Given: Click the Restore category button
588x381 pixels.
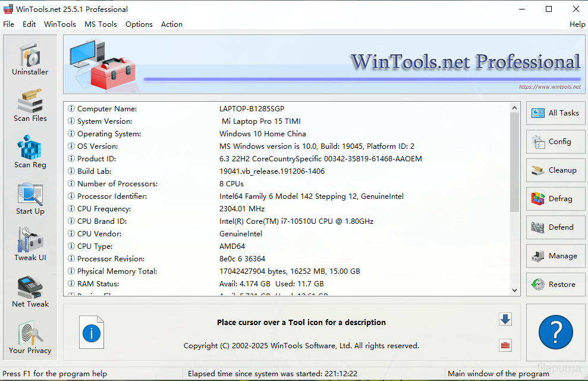Looking at the screenshot, I should 555,284.
